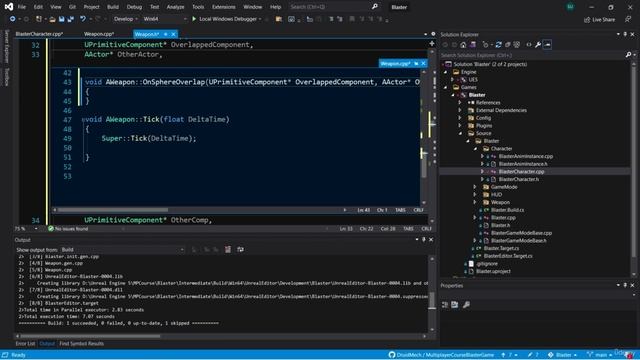
Task: Switch to the Weapon.cpp editor tab
Action: pyautogui.click(x=99, y=34)
